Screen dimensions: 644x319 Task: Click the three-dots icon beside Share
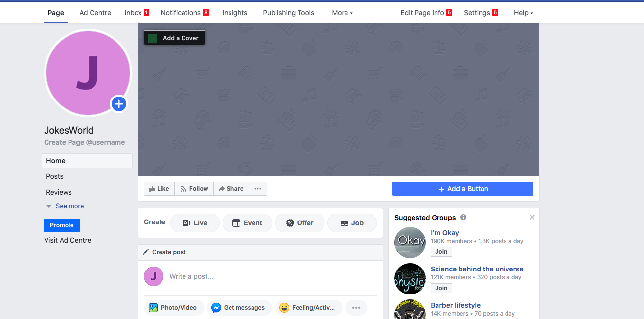tap(258, 189)
